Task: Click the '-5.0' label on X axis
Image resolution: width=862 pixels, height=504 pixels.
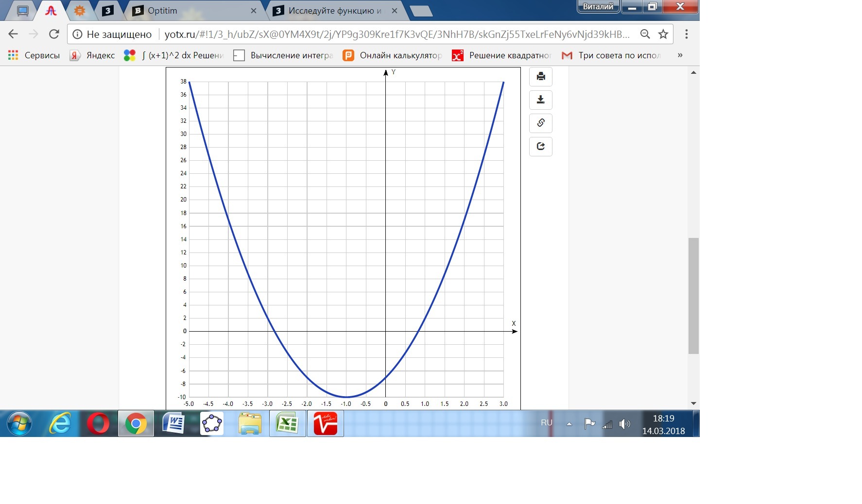Action: (x=189, y=404)
